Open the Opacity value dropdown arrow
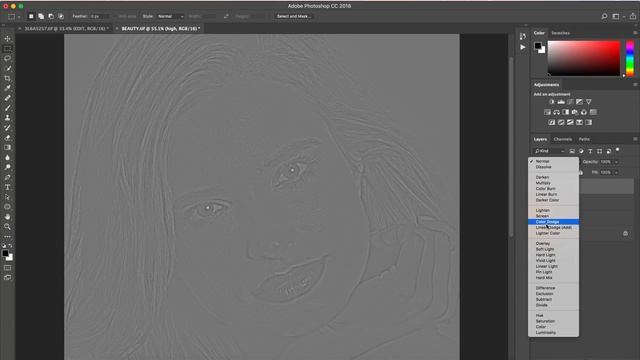Screen dimensions: 640x360 [x=616, y=162]
